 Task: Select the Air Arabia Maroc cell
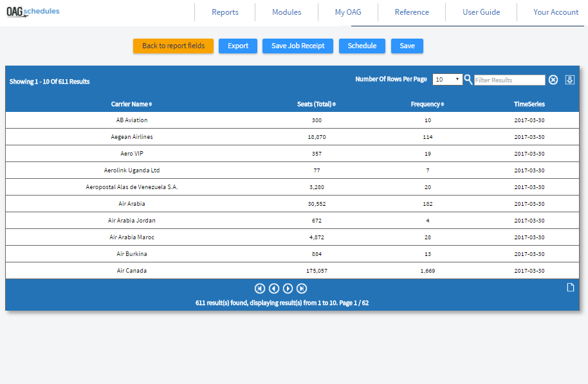(x=132, y=237)
